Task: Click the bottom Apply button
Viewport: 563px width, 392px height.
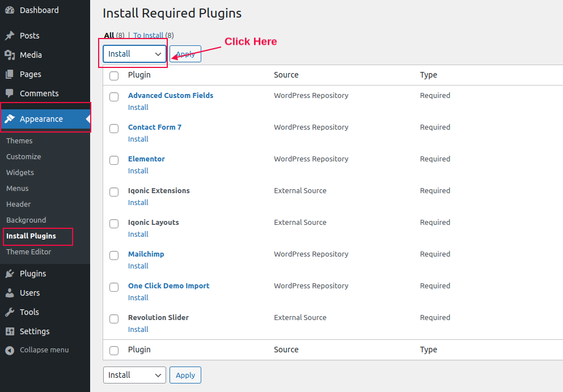Action: coord(185,375)
